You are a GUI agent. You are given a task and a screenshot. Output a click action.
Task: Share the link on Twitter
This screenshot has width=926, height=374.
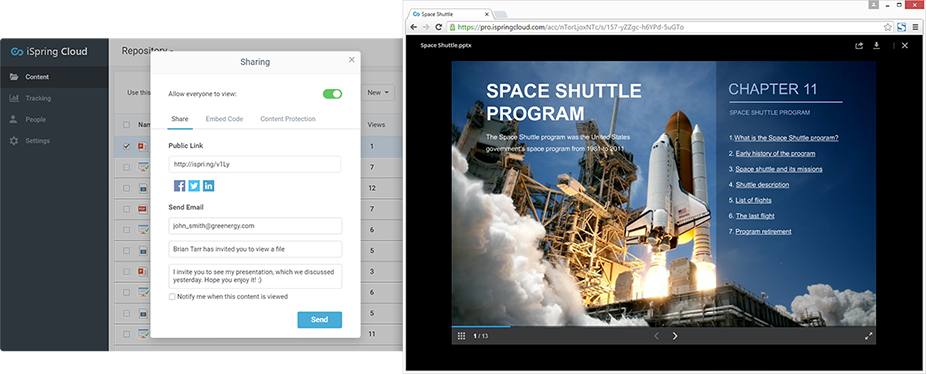[194, 186]
